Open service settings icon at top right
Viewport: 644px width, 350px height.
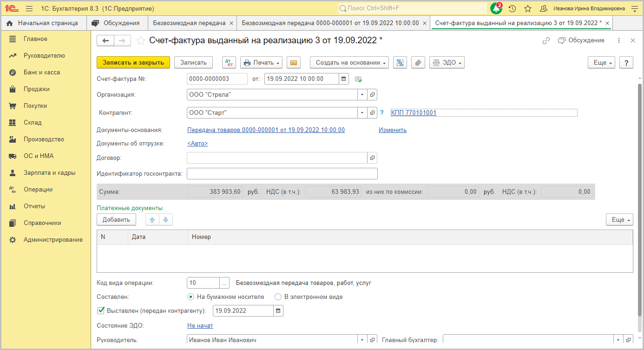coord(635,8)
